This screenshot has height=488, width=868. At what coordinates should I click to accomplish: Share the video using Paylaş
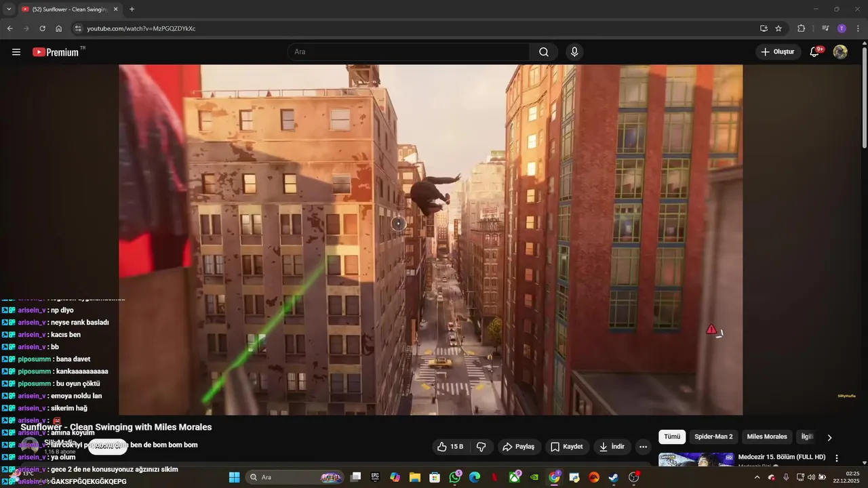coord(518,447)
